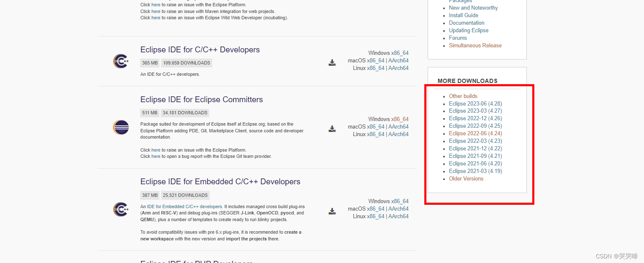
Task: Select Eclipse 2022-03 (4.23) release
Action: (475, 141)
